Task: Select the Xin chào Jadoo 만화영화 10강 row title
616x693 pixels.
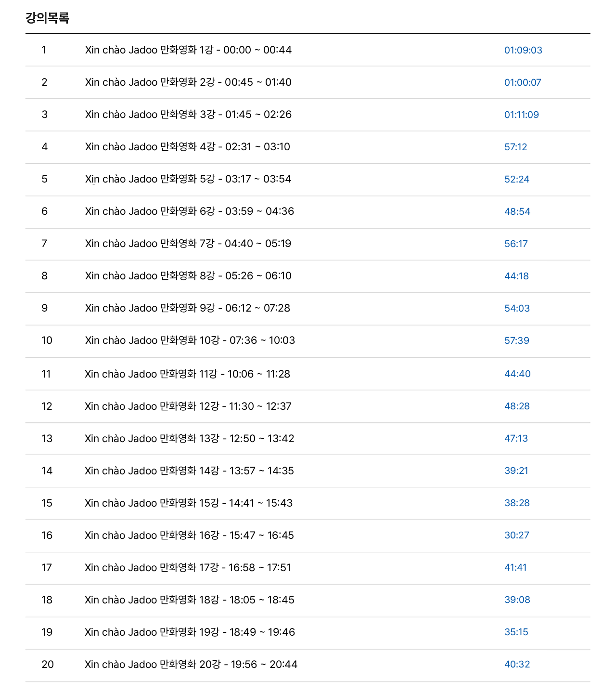Action: (x=190, y=340)
